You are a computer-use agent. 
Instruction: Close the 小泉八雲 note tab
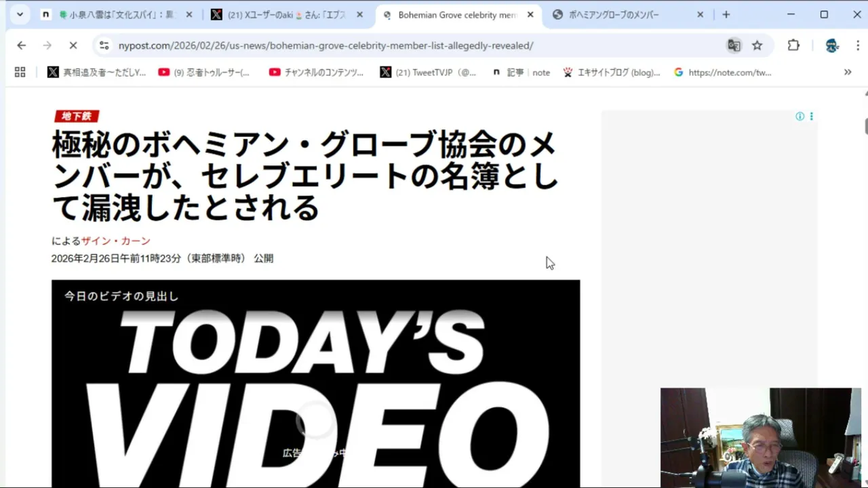(x=189, y=14)
